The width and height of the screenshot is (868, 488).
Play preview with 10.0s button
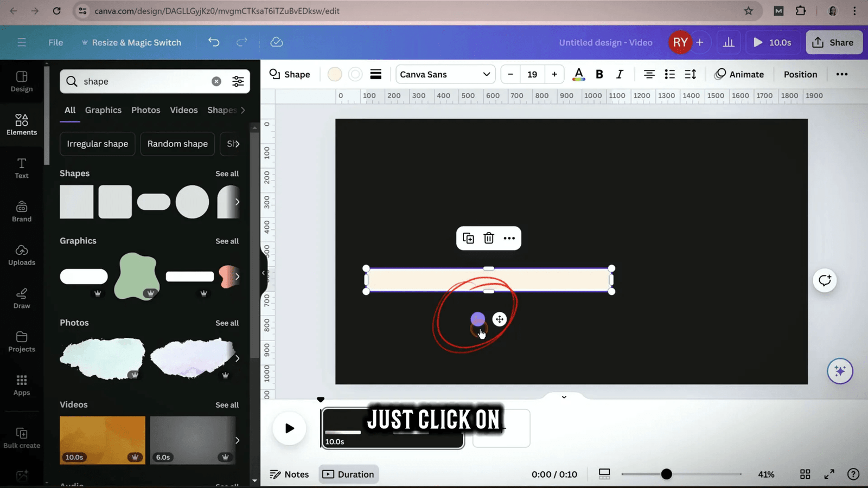pyautogui.click(x=772, y=42)
